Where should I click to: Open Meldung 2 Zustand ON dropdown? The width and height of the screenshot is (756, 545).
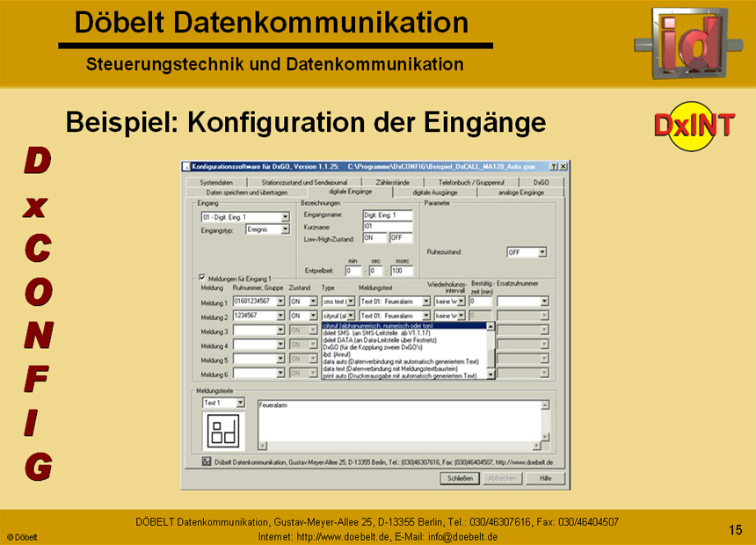point(313,316)
